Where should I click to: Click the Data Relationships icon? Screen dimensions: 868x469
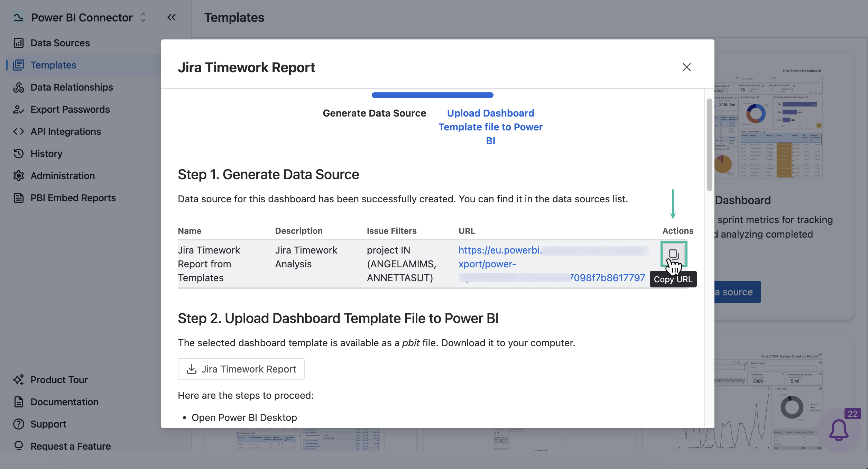(x=19, y=87)
